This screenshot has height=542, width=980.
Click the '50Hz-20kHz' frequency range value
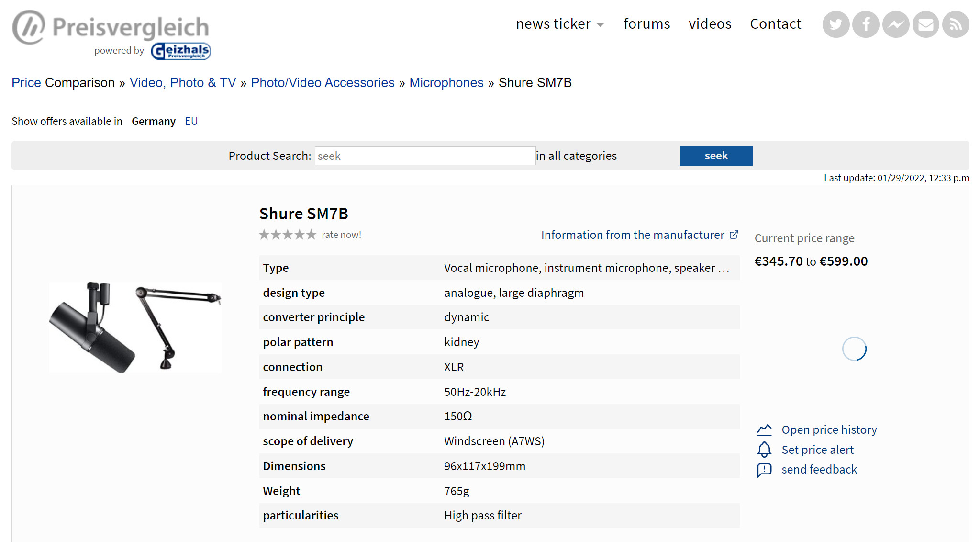tap(475, 392)
